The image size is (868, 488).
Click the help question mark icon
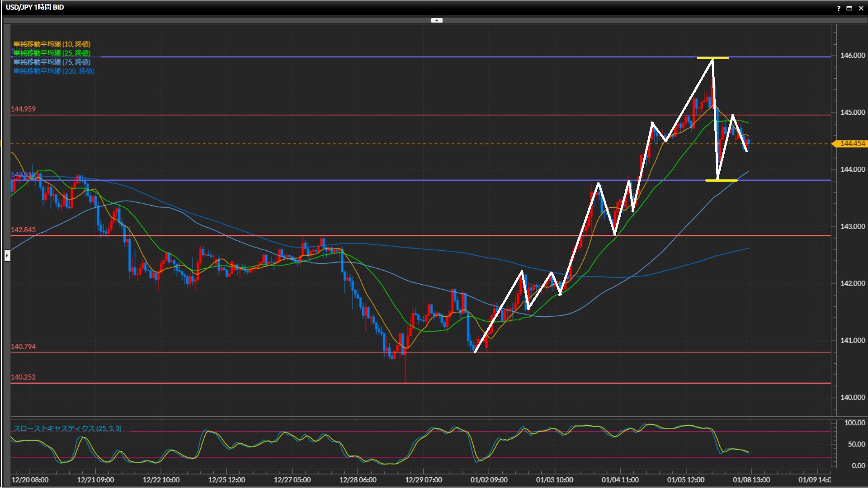pyautogui.click(x=839, y=8)
